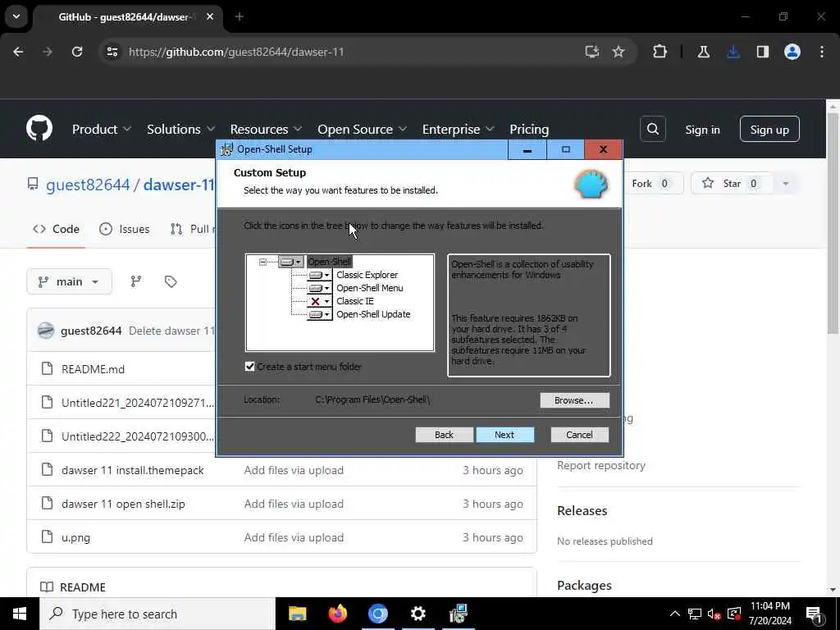Reload the browser page
Screen dimensions: 840x630
pyautogui.click(x=77, y=52)
